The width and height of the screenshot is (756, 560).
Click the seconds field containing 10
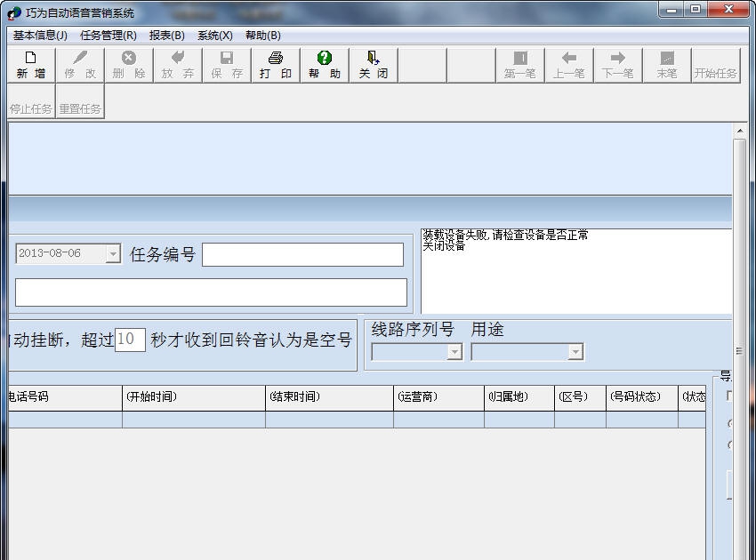(x=130, y=340)
